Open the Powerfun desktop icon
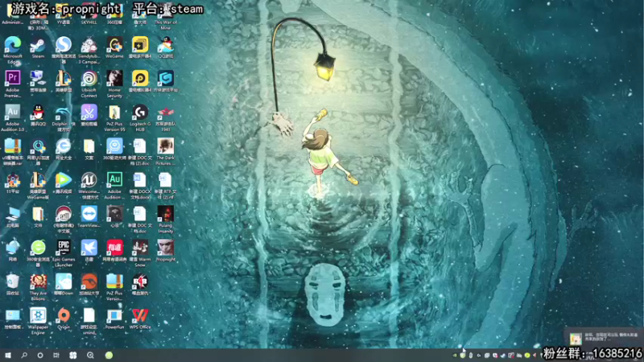 [x=114, y=319]
